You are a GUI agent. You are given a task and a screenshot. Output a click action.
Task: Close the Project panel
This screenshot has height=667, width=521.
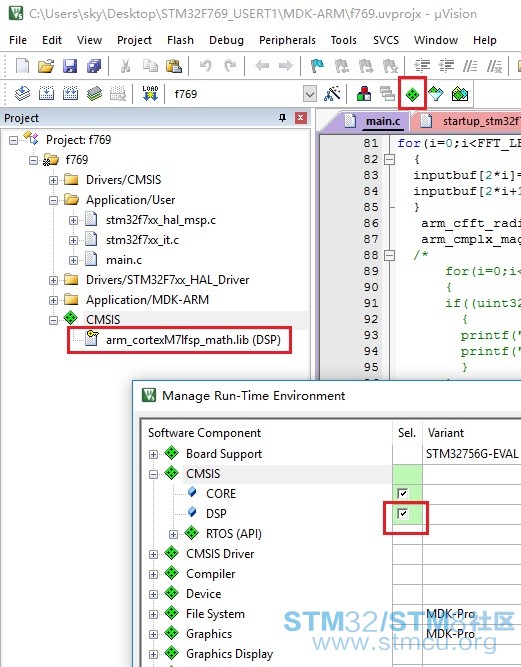pyautogui.click(x=301, y=117)
